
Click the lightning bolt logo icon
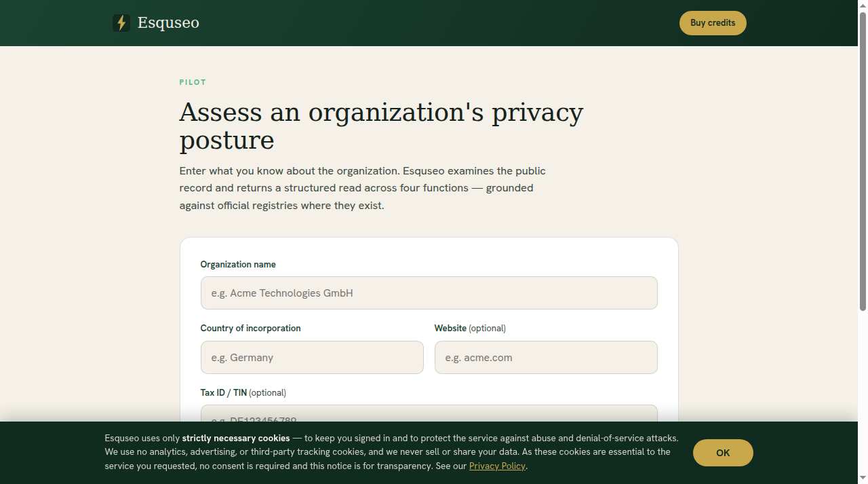click(x=121, y=23)
